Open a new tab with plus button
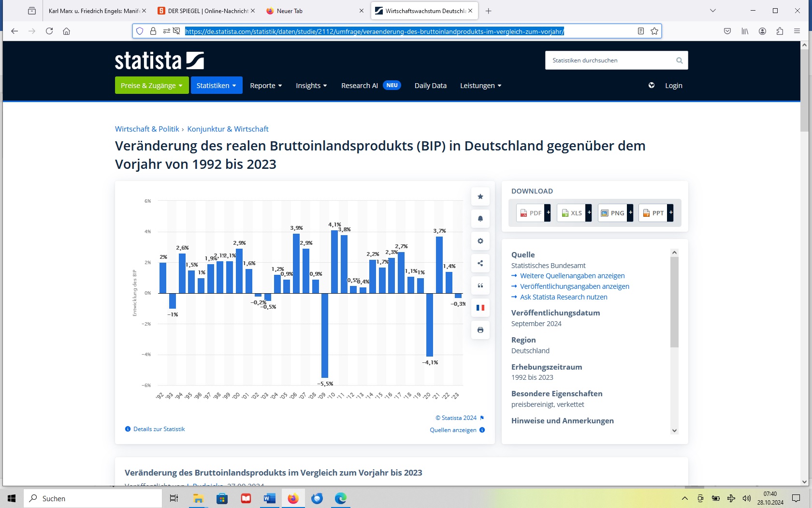The width and height of the screenshot is (812, 508). point(489,11)
